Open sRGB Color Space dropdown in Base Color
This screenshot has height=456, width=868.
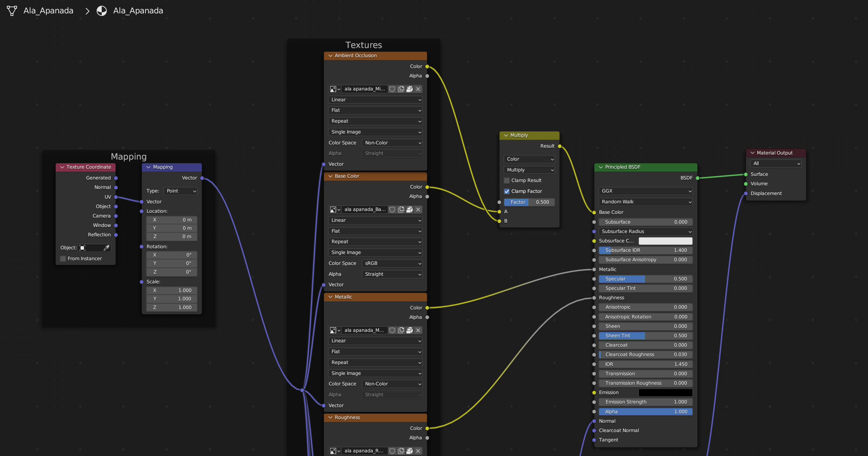(x=392, y=263)
